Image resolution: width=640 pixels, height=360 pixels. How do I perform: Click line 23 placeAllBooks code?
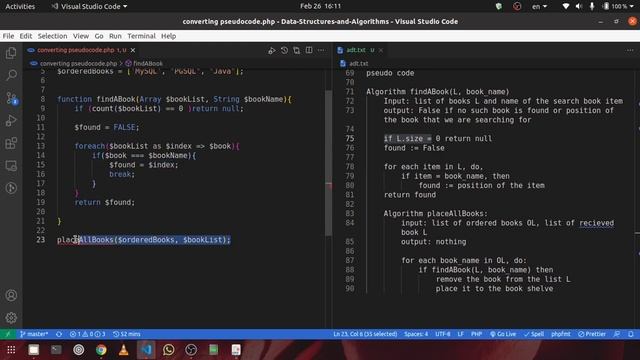144,240
